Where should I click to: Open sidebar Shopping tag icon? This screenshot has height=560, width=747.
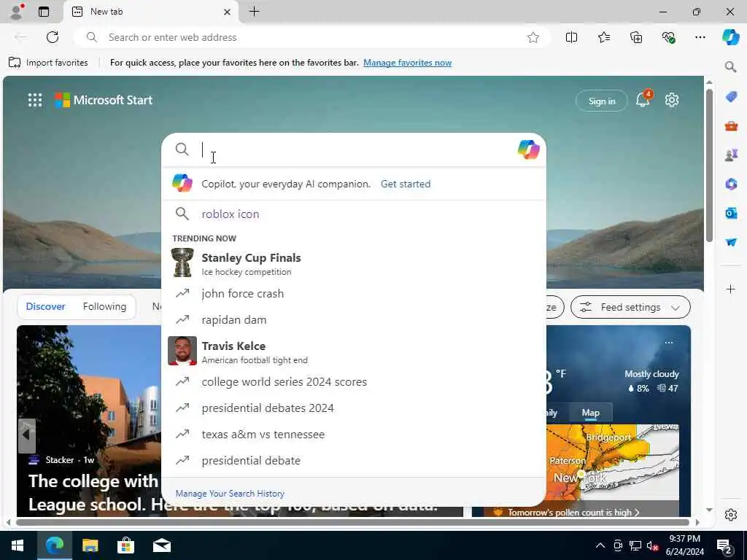731,97
